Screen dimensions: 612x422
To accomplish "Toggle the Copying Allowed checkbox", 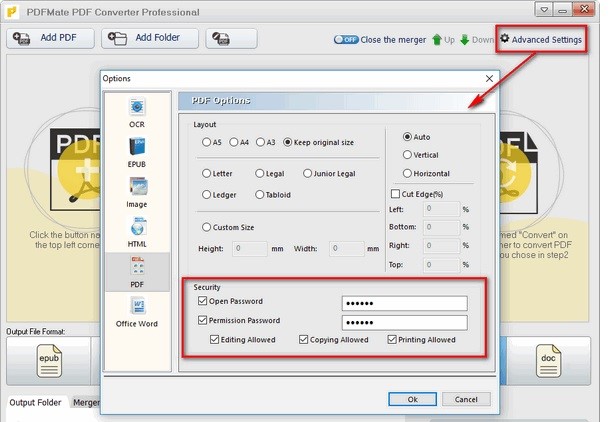I will point(303,339).
